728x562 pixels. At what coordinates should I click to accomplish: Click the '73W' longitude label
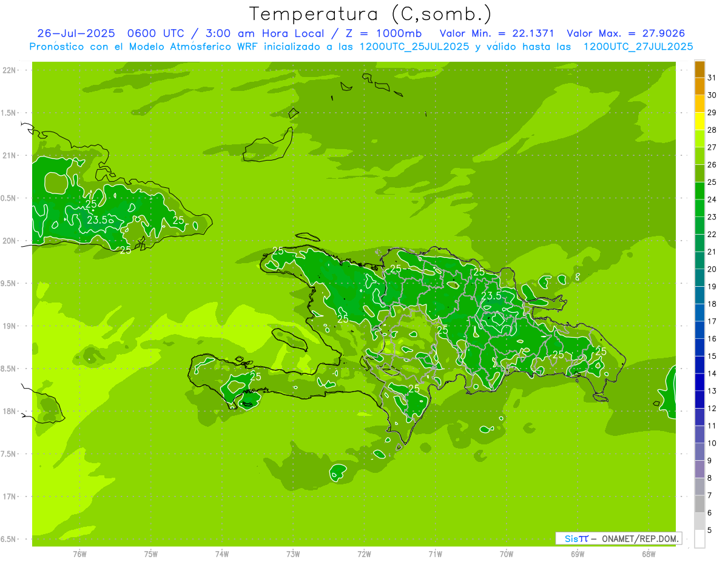point(293,554)
